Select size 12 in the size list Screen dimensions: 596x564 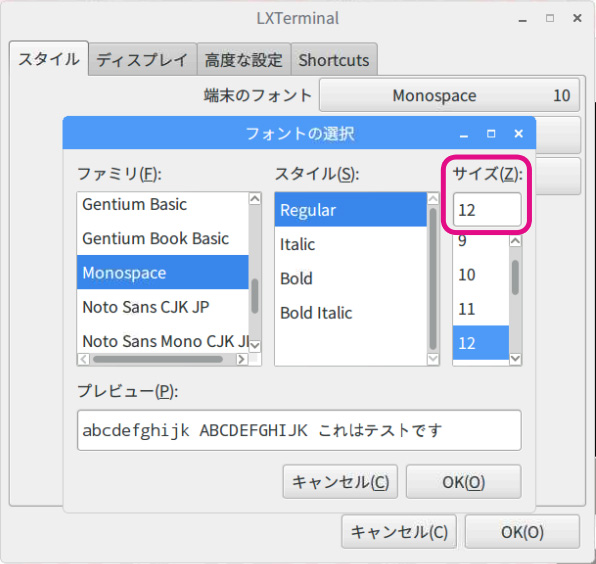pyautogui.click(x=481, y=343)
